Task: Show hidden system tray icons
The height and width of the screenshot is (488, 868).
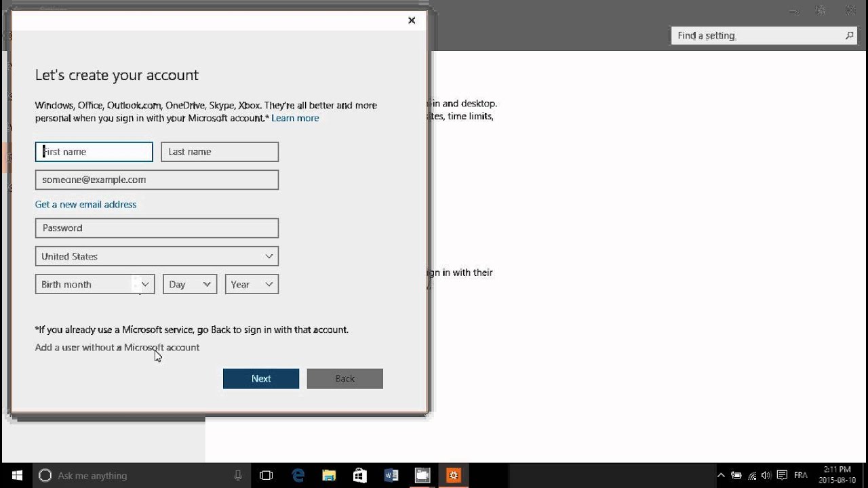Action: (721, 475)
